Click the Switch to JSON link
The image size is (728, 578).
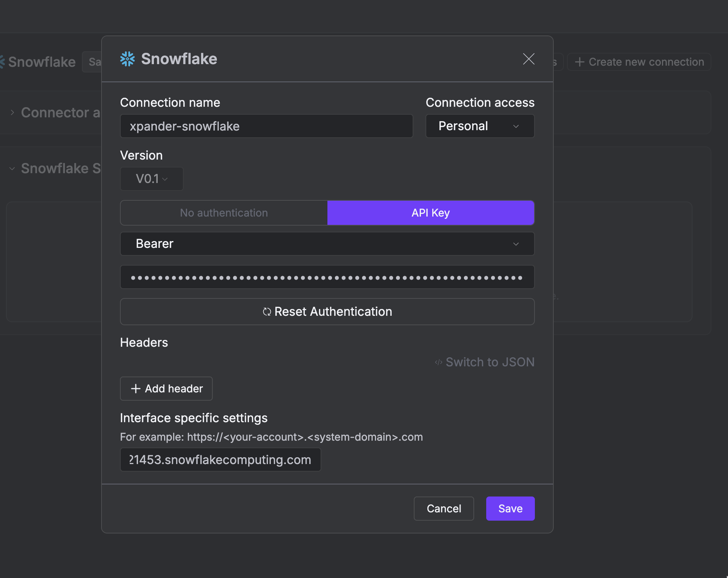(490, 362)
